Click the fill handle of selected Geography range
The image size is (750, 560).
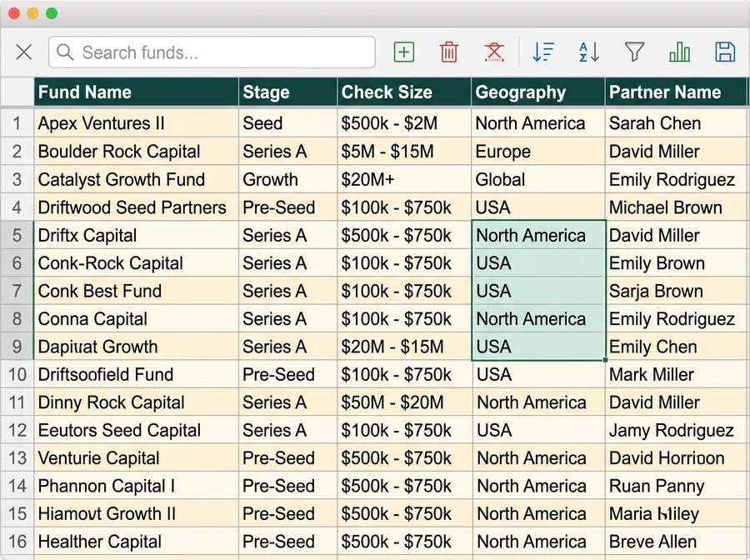[606, 360]
